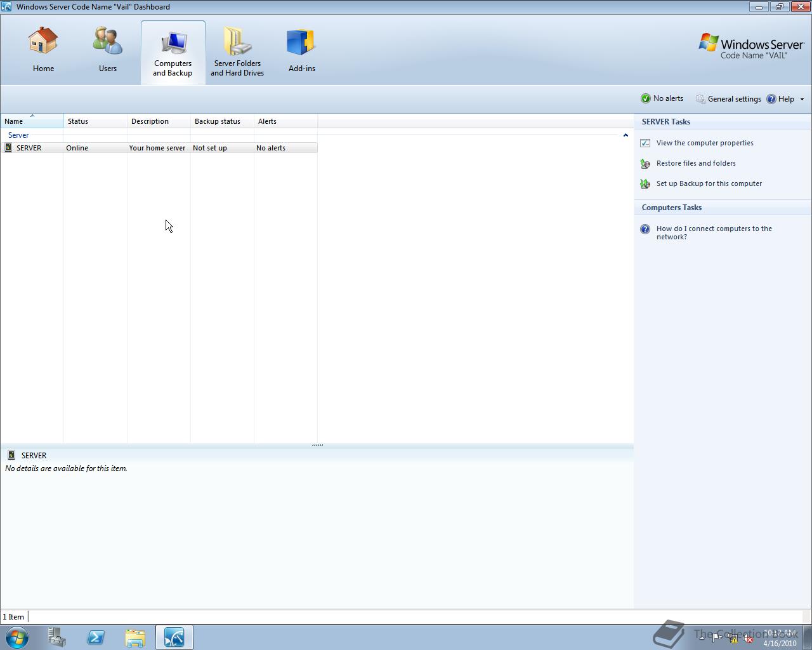Sort by the Name column header
Screen dimensions: 812x650
32,121
